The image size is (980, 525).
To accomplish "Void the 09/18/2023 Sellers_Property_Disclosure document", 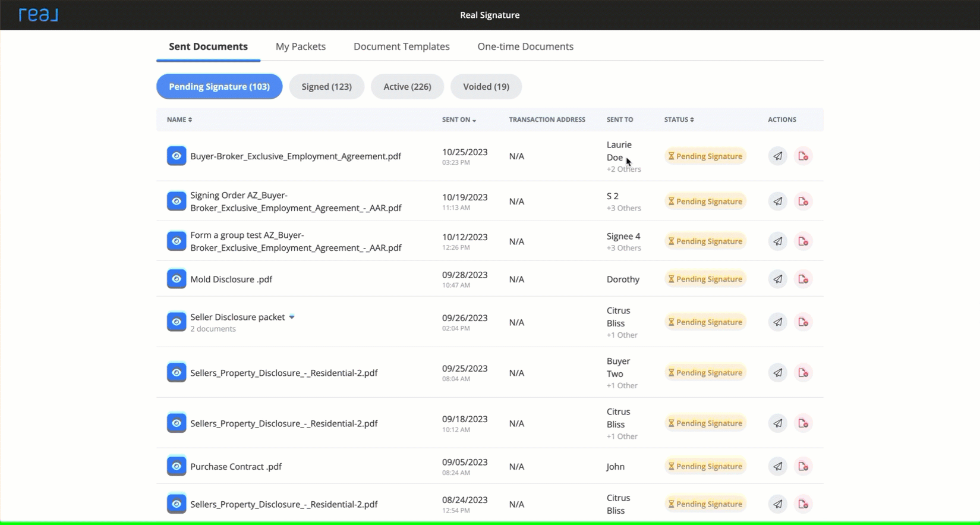I will click(x=803, y=423).
